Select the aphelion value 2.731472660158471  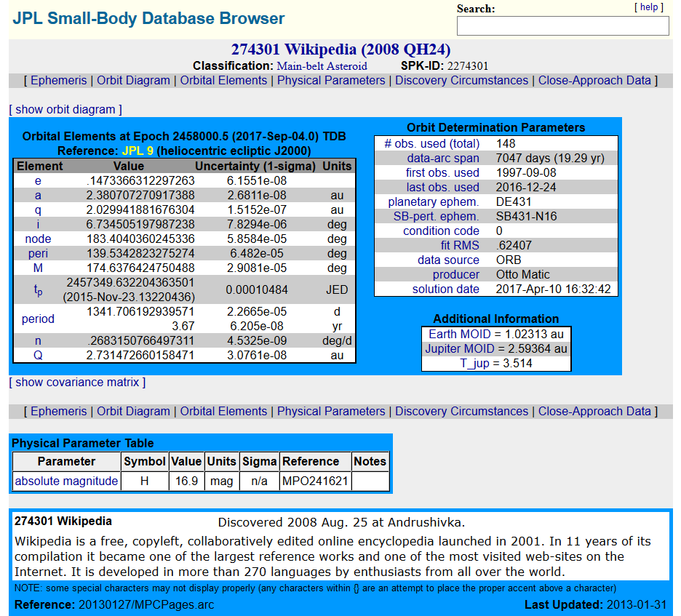coord(140,355)
